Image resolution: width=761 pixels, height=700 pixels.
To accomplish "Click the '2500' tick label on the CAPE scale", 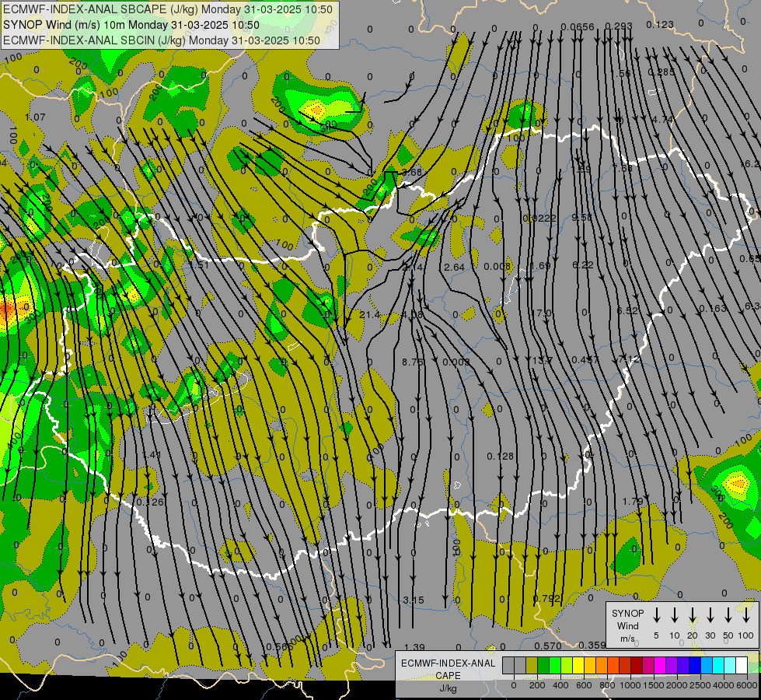I will coord(700,685).
